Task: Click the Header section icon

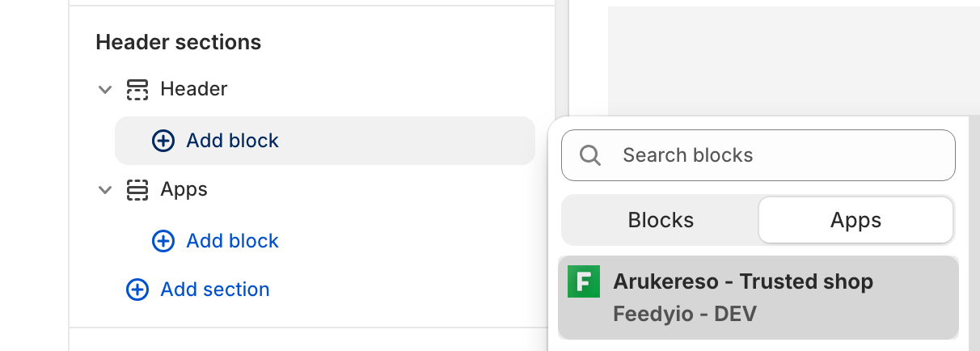Action: coord(137,89)
